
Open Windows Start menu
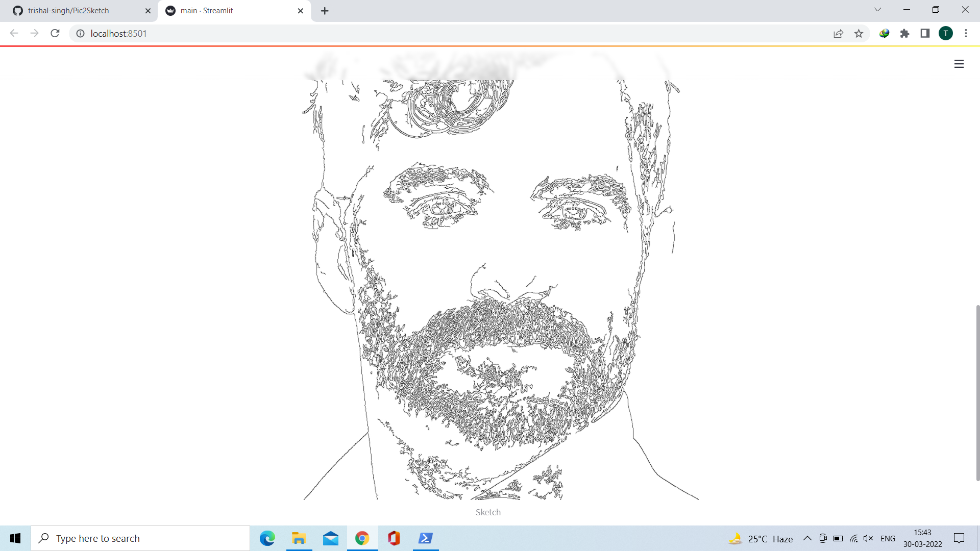click(15, 538)
